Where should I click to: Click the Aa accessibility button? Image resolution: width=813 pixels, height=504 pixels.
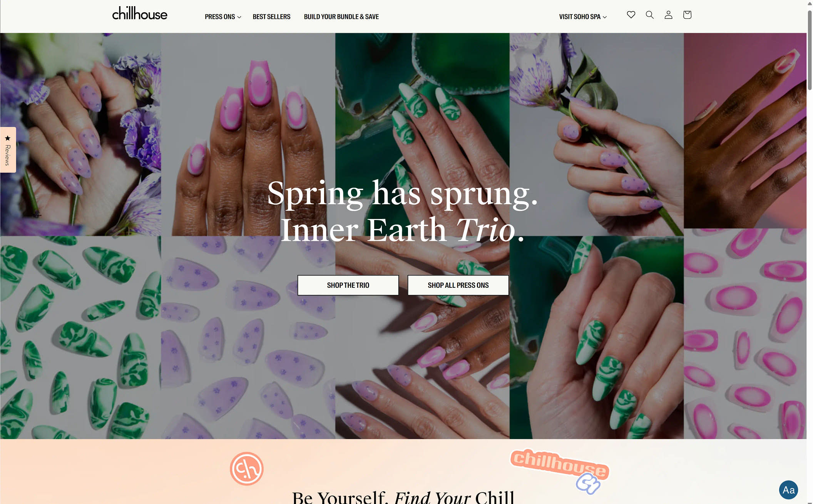[x=788, y=490]
